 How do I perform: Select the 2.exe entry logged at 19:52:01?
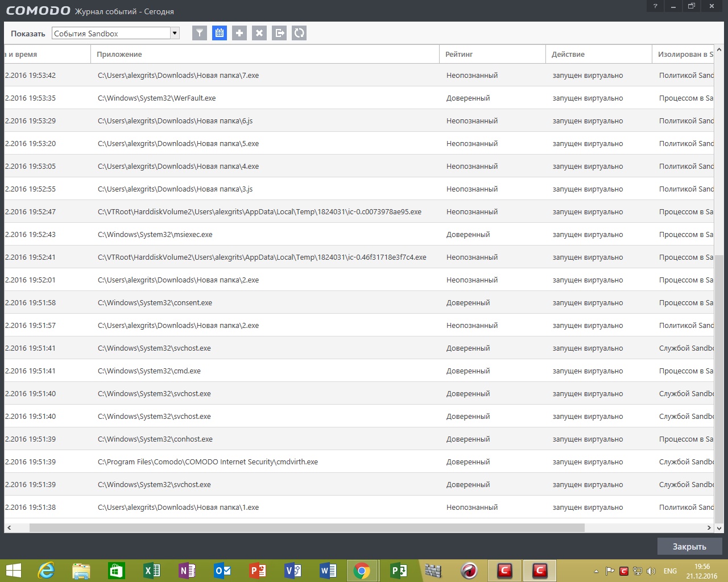359,280
